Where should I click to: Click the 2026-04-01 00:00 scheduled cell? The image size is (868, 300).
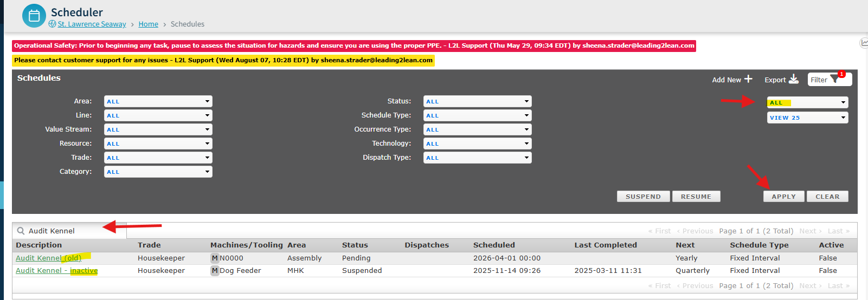click(507, 258)
